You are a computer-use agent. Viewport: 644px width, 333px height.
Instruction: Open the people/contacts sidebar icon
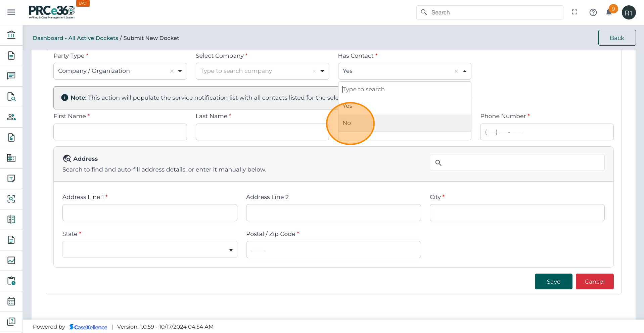pos(11,117)
